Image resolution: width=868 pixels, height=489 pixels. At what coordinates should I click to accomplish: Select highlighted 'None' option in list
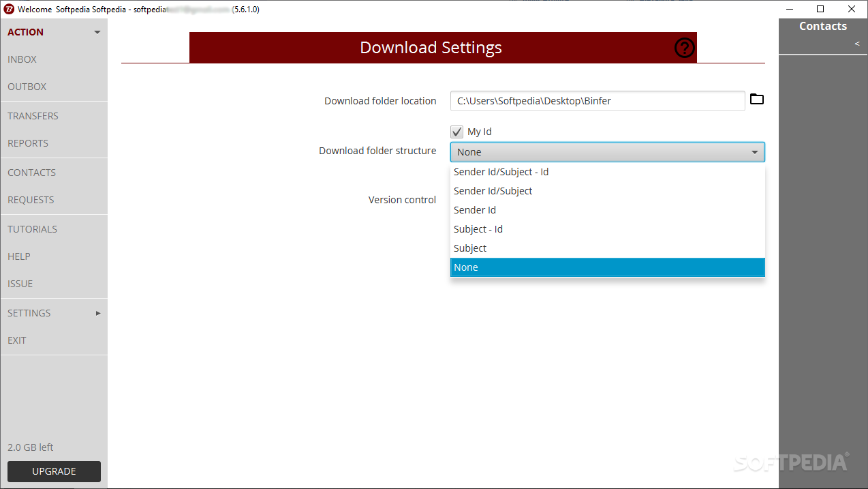[x=607, y=267]
